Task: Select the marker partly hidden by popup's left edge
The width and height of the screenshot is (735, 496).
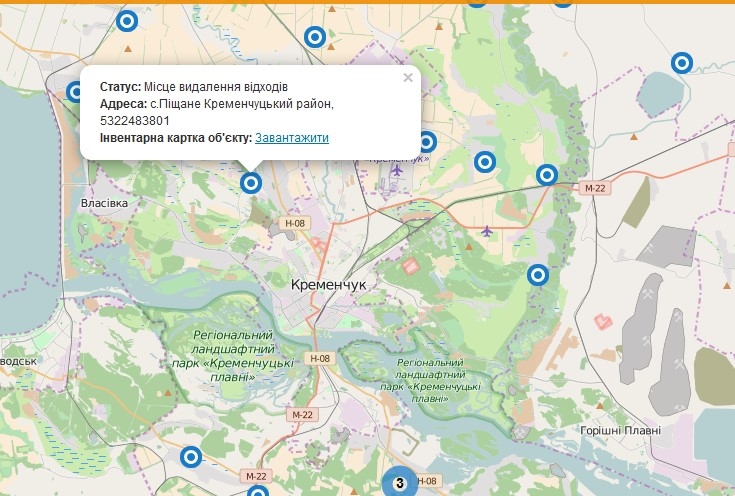Action: pos(76,92)
